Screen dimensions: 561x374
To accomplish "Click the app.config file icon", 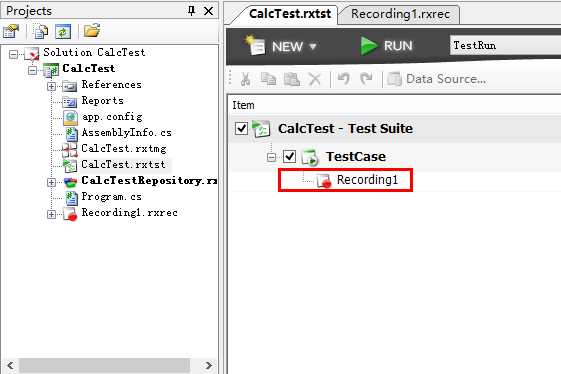I will click(x=70, y=118).
